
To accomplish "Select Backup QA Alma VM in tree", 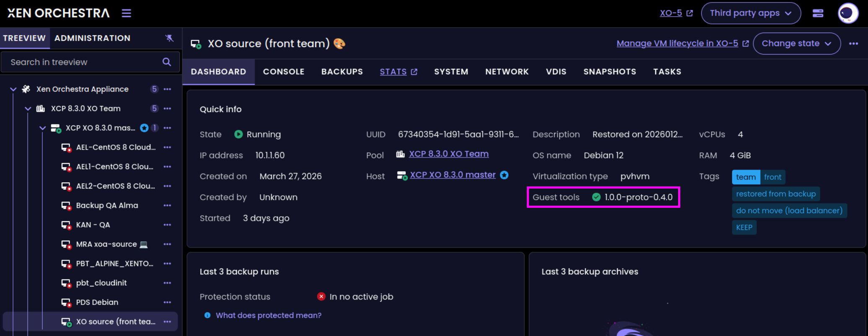I will click(107, 205).
